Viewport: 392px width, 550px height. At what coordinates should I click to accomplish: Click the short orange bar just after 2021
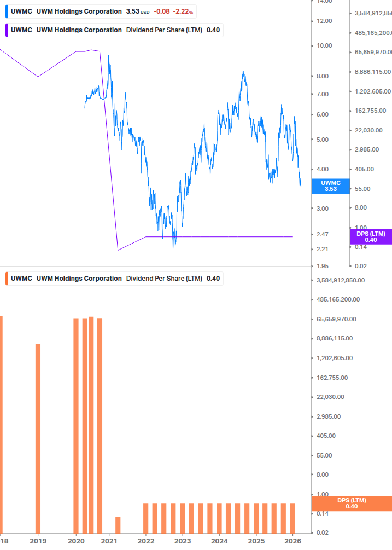118,525
